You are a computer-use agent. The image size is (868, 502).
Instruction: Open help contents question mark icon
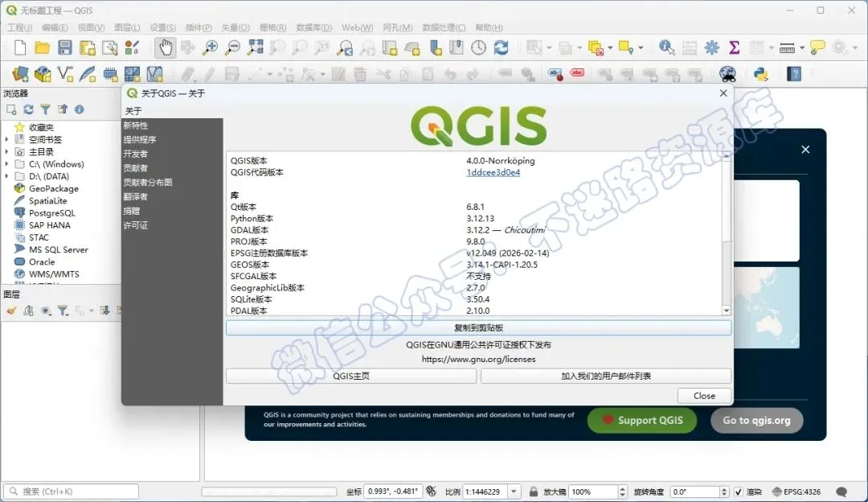click(x=794, y=74)
